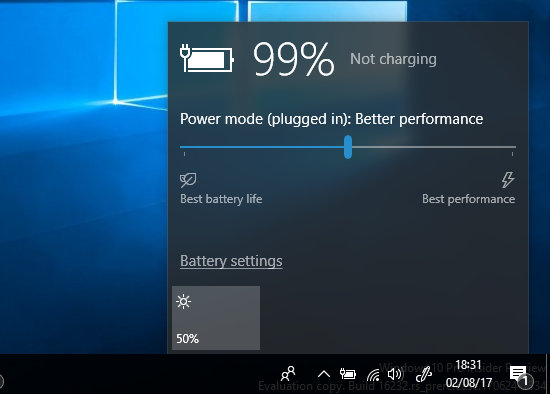Click the brightness sun icon in tile

183,302
